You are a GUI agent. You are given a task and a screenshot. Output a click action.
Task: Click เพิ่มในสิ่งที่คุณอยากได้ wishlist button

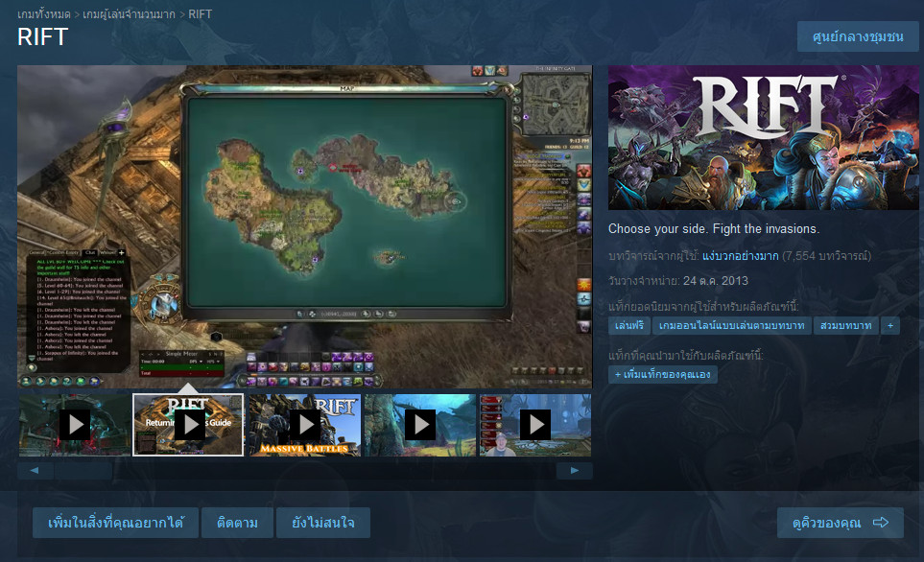point(115,523)
